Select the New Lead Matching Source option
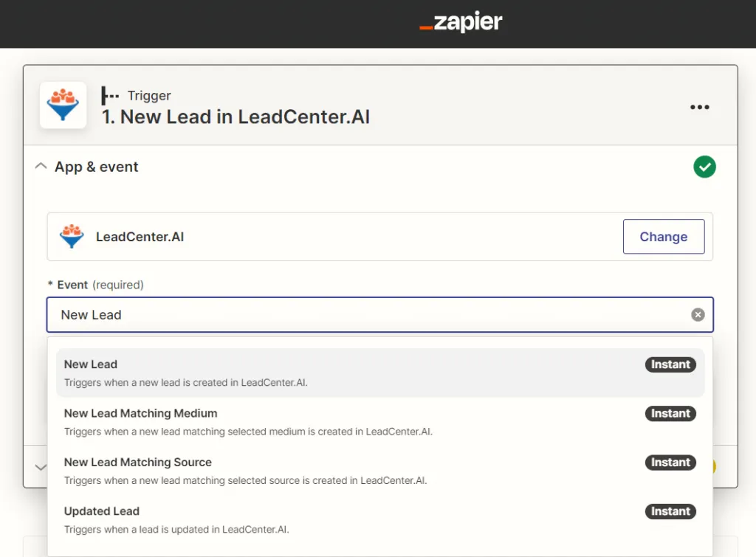The width and height of the screenshot is (756, 557). point(380,471)
